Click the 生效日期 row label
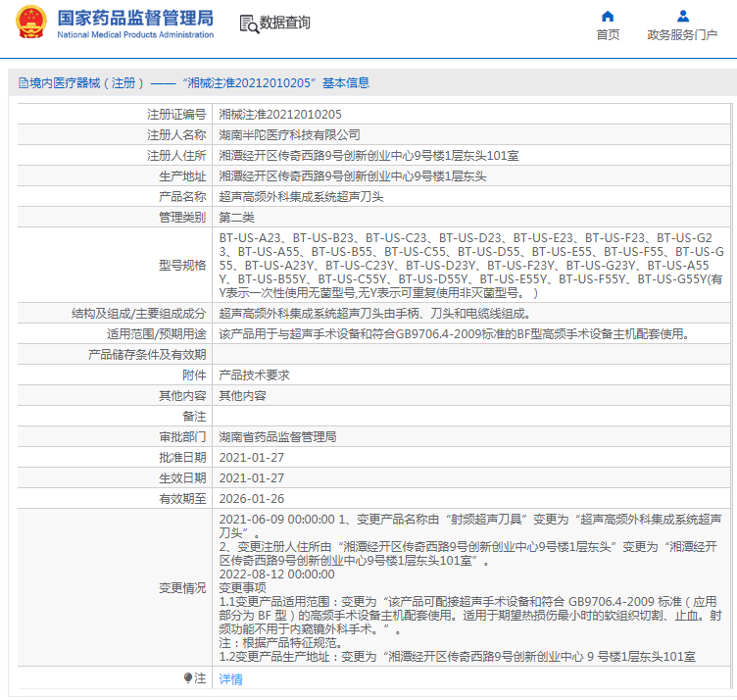Screen dimensions: 737x700 point(182,478)
